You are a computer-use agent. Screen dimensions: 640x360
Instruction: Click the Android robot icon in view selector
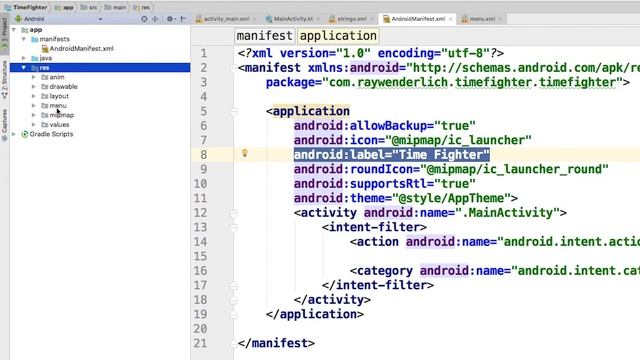(18, 19)
